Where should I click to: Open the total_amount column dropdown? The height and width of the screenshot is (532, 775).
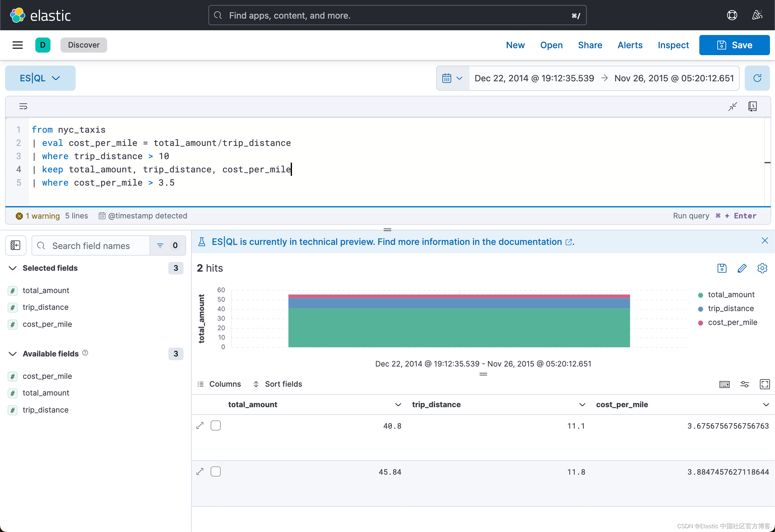point(398,405)
